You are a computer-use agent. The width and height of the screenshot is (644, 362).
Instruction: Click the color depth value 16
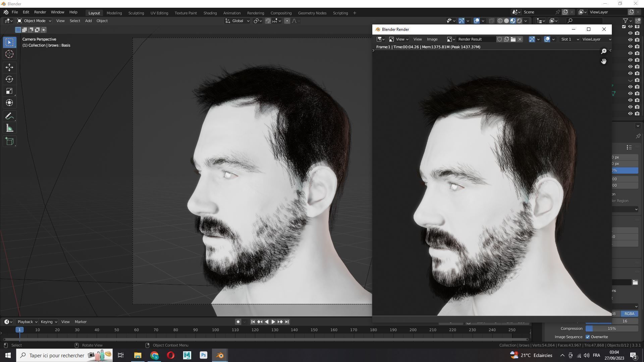[625, 321]
